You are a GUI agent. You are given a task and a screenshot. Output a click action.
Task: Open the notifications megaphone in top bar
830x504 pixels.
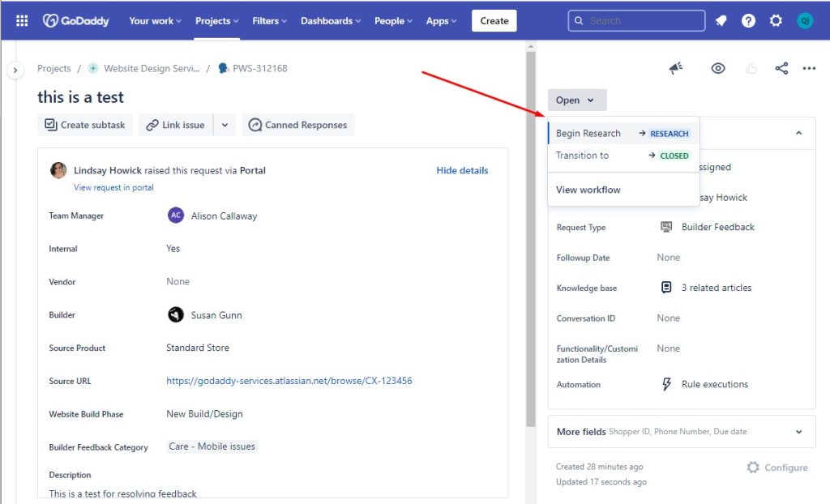click(721, 20)
